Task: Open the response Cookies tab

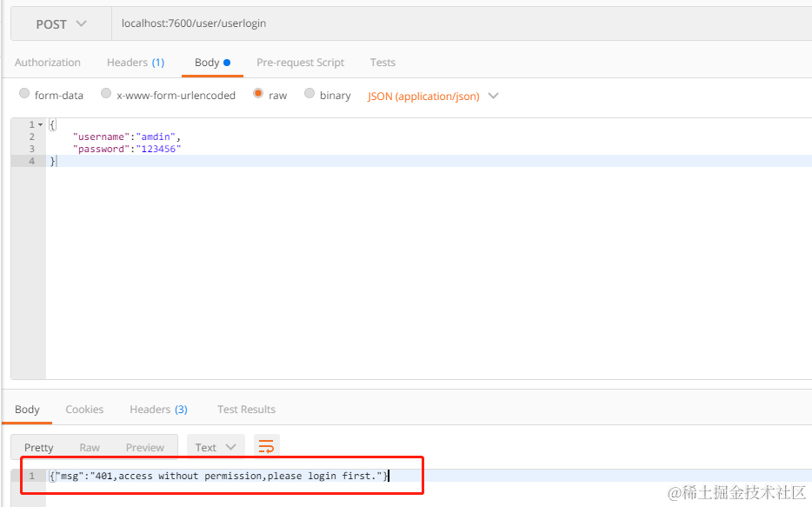Action: 84,410
